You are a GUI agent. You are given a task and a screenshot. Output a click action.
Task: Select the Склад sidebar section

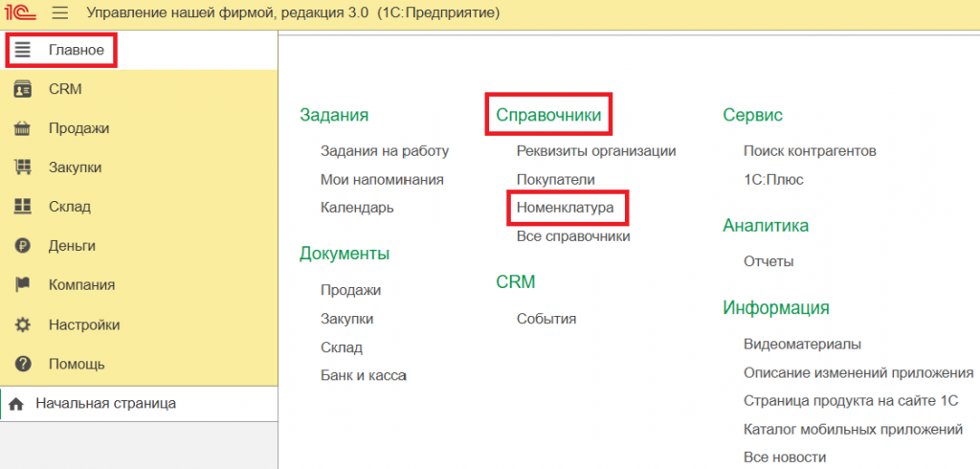[139, 207]
